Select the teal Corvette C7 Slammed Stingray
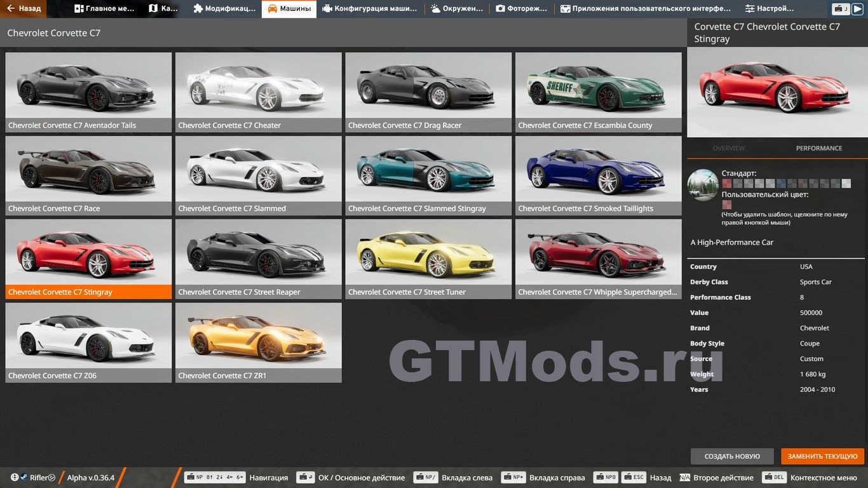868x488 pixels. click(428, 175)
